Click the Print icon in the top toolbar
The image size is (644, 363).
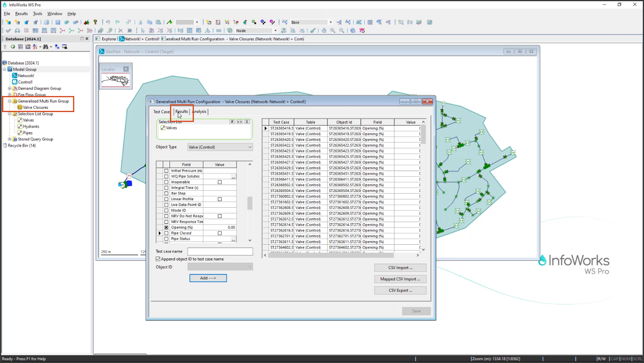[x=46, y=22]
